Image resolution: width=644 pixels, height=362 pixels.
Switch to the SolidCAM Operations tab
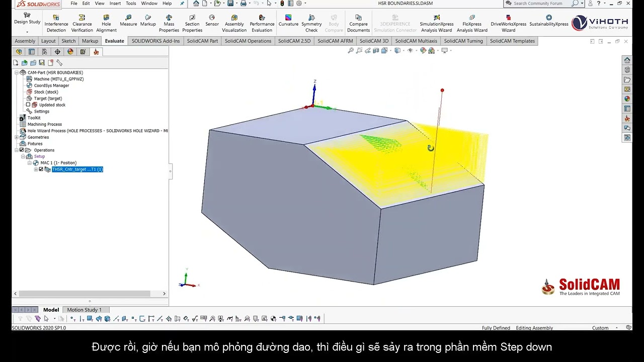248,41
